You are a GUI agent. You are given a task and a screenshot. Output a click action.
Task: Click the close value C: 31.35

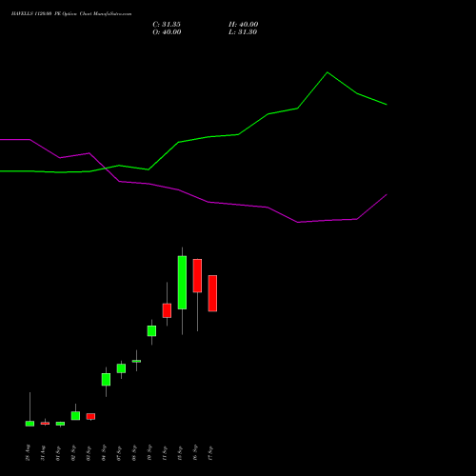[167, 25]
